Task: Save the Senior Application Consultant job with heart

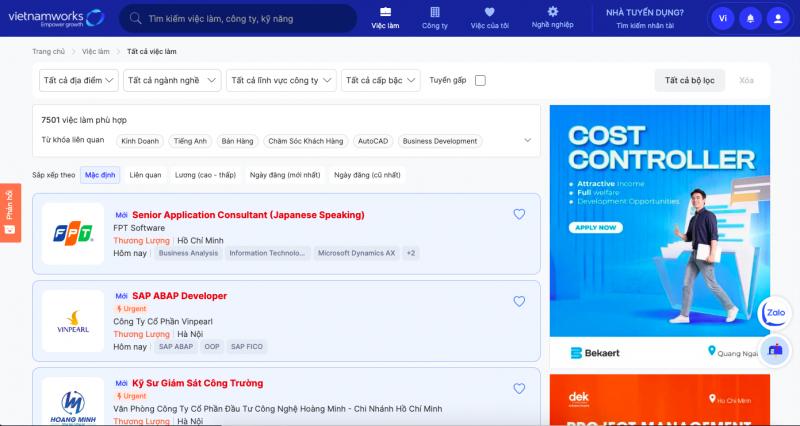Action: point(519,214)
